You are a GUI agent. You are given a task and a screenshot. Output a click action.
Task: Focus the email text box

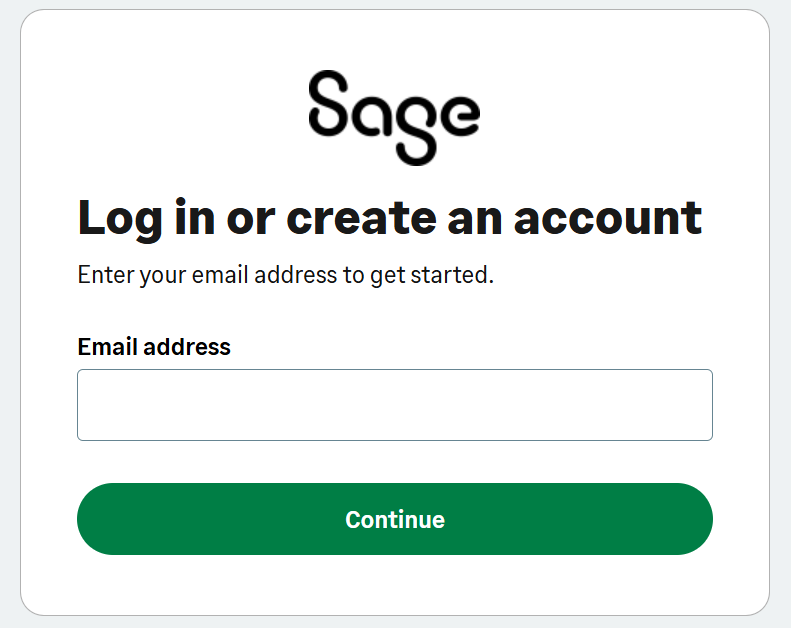point(394,405)
